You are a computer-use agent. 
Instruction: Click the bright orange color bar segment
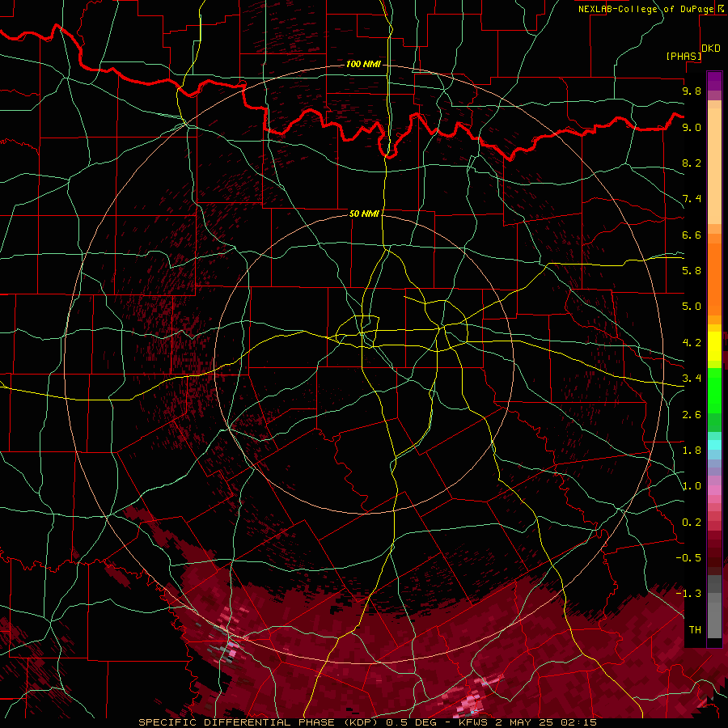(714, 278)
